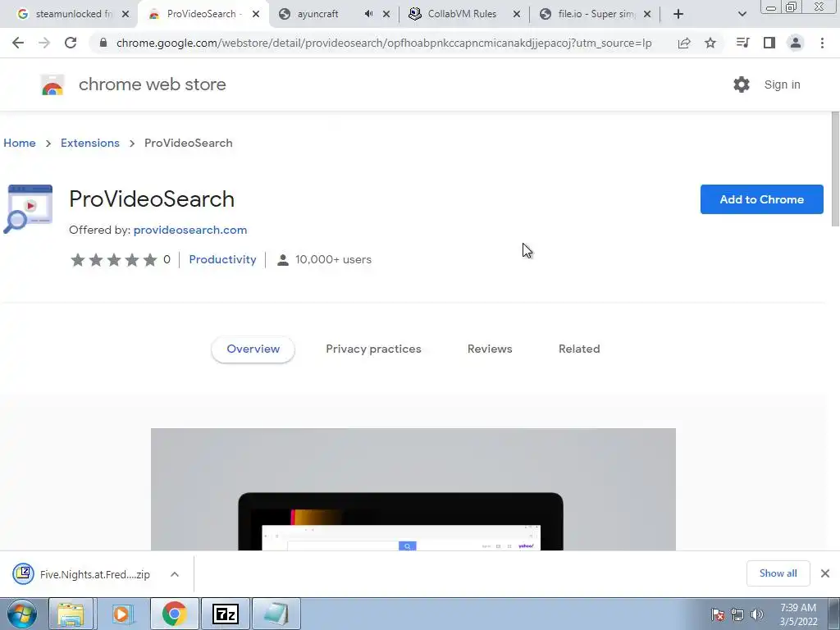Go back to the previous page

[18, 43]
